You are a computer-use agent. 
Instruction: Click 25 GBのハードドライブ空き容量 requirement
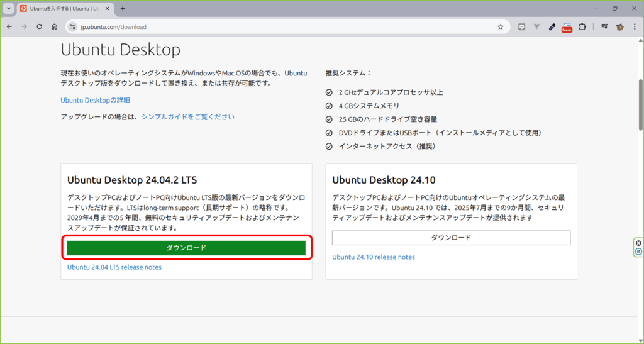click(x=387, y=119)
